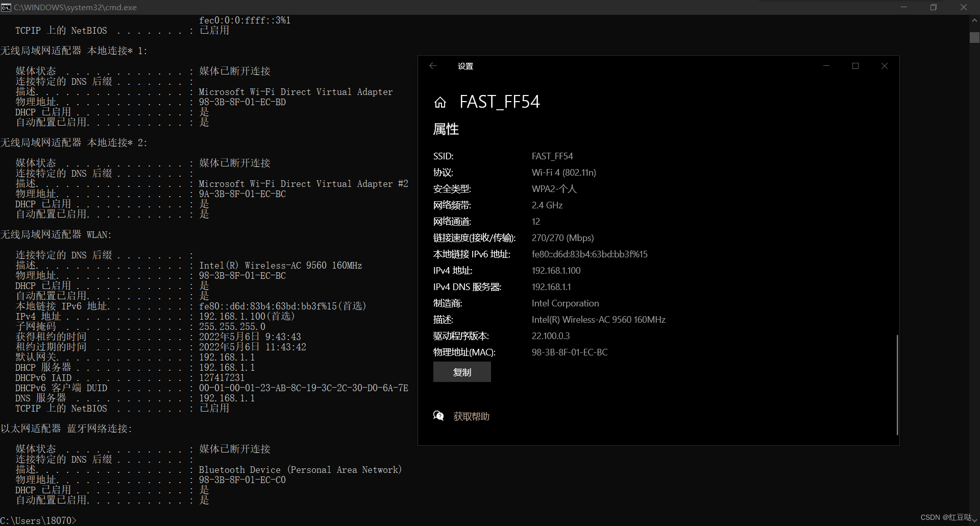
Task: Click the home icon beside FAST_FF54
Action: coord(440,103)
